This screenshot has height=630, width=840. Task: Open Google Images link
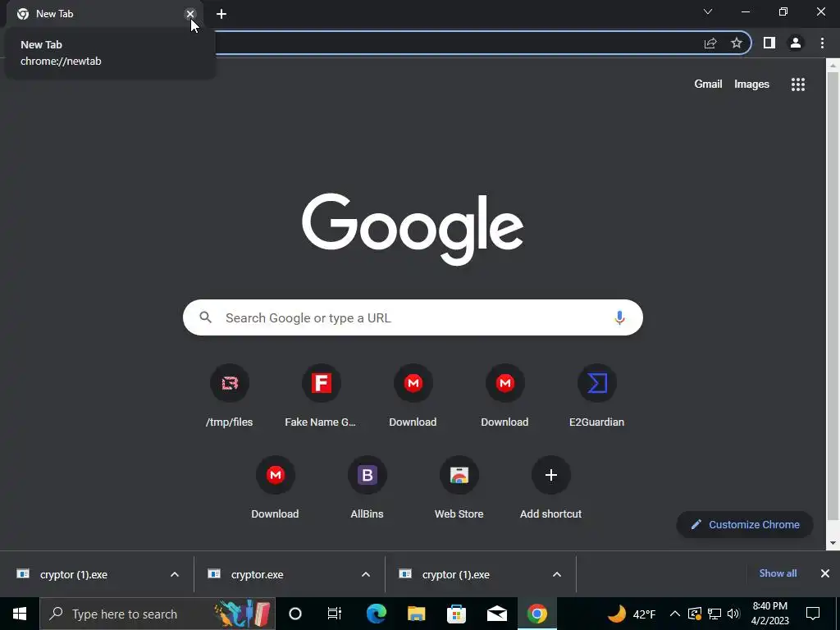click(751, 84)
